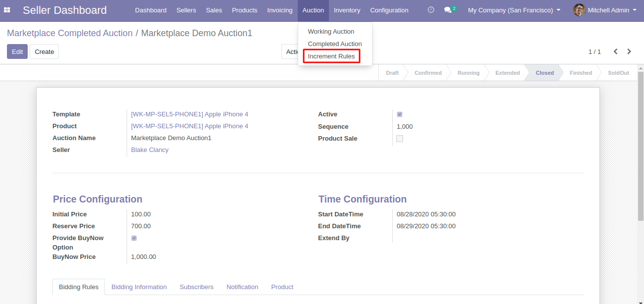Select Completed Auction menu entry
Image resolution: width=644 pixels, height=304 pixels.
click(335, 44)
